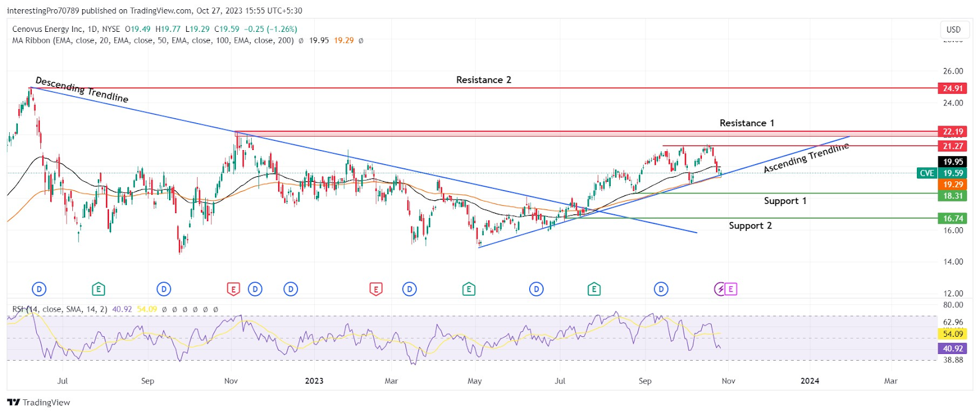Click the Resistance 1 text label

(x=747, y=123)
